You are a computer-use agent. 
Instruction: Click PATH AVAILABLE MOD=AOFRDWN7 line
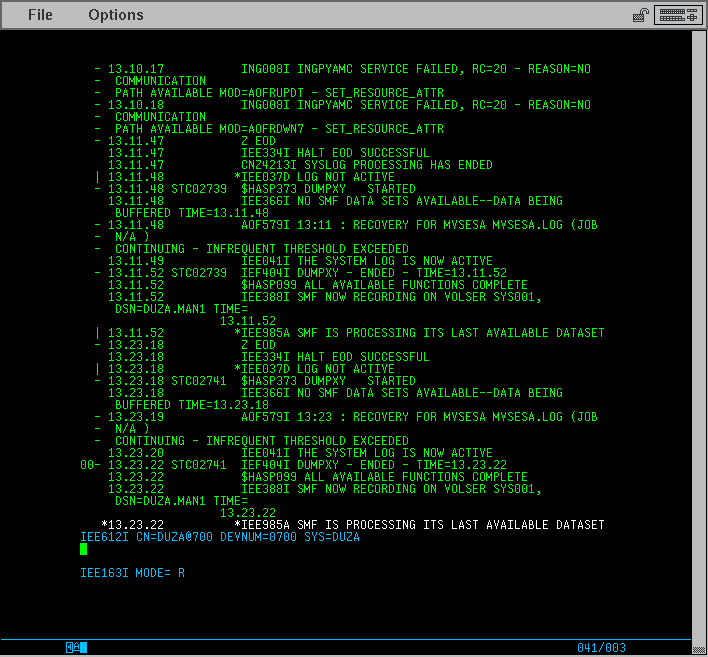pyautogui.click(x=269, y=129)
